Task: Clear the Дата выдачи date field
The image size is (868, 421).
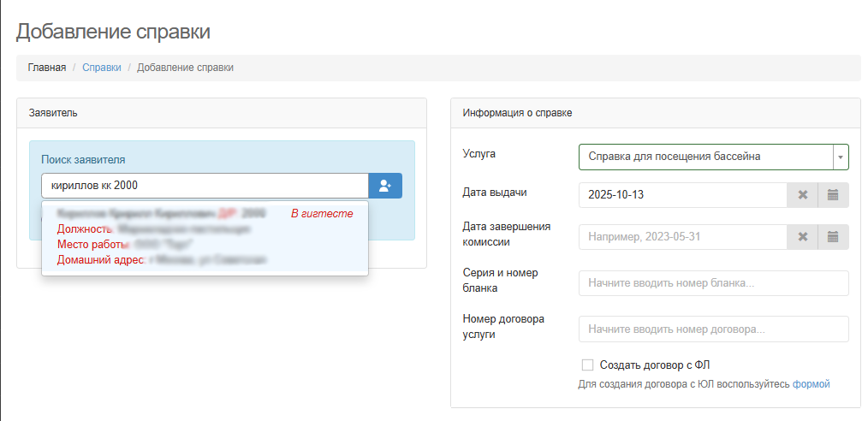Action: click(x=803, y=195)
